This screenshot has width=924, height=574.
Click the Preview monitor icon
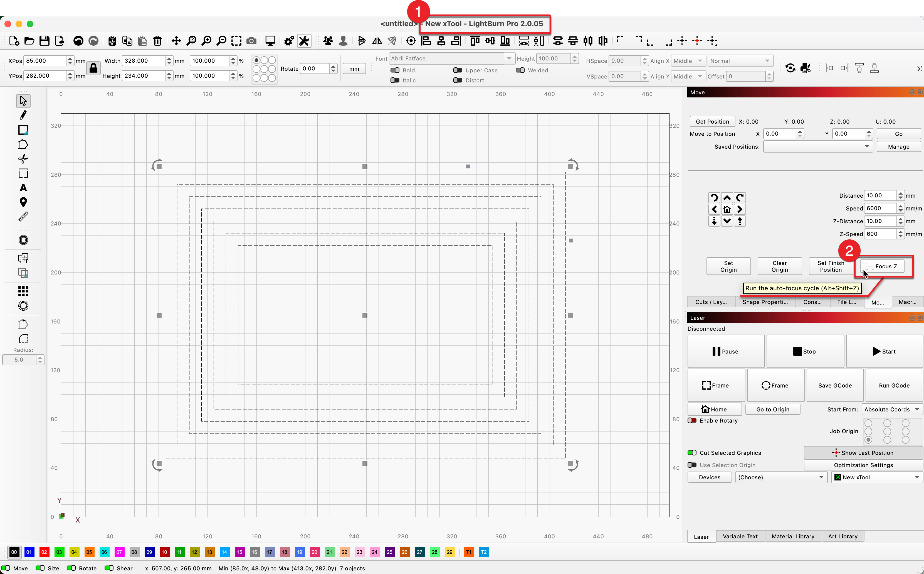(270, 41)
